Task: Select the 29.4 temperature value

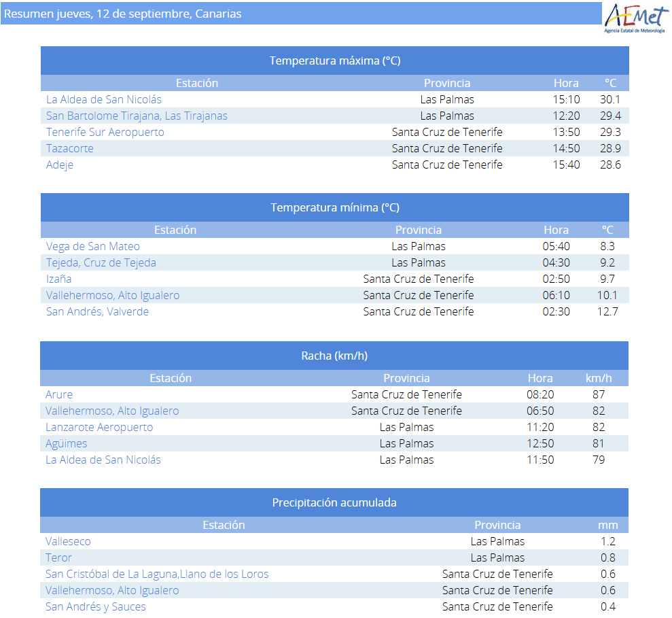Action: (x=610, y=116)
